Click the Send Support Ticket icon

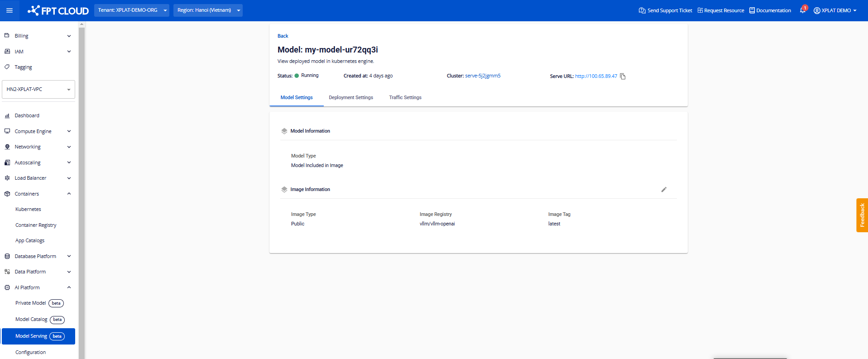pos(642,10)
